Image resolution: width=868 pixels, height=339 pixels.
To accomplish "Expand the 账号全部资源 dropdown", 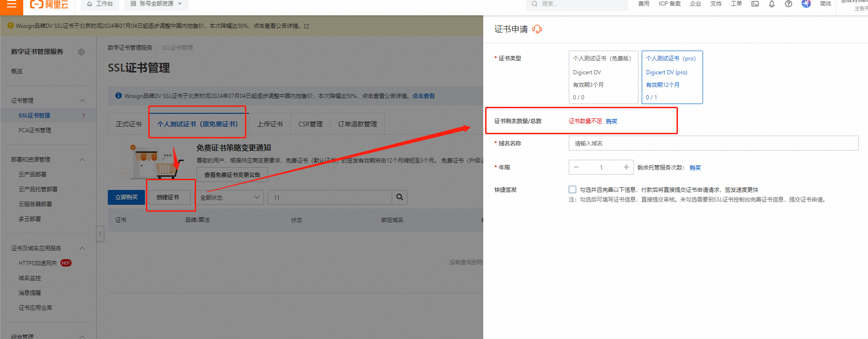I will 156,4.
